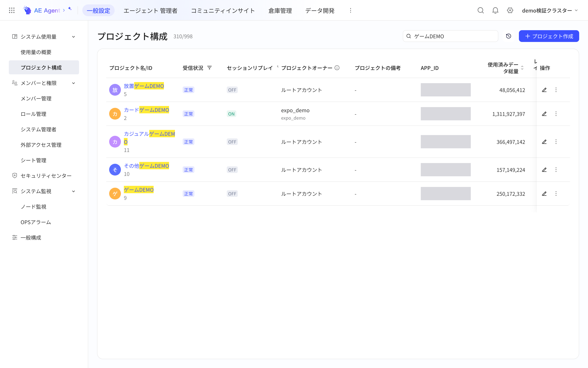Open the top navigation overflow menu
588x368 pixels.
pyautogui.click(x=350, y=10)
